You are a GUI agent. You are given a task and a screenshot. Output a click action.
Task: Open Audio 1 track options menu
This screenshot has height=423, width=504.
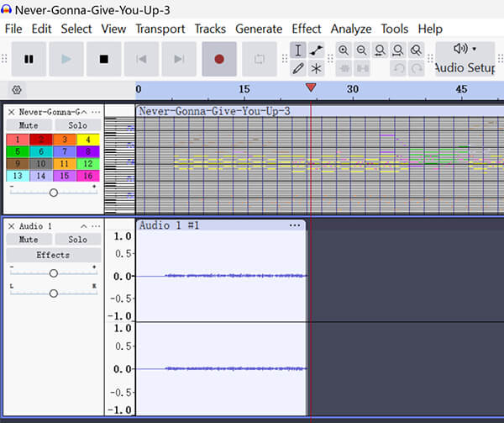(x=96, y=226)
